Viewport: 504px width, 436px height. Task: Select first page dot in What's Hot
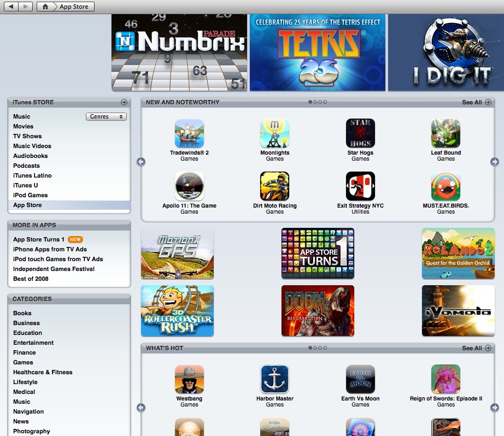(310, 347)
